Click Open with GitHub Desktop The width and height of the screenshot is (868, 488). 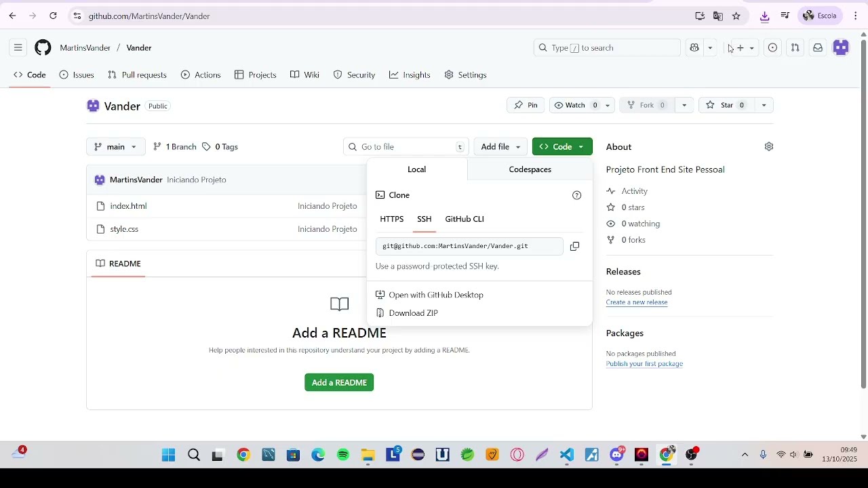tap(436, 295)
